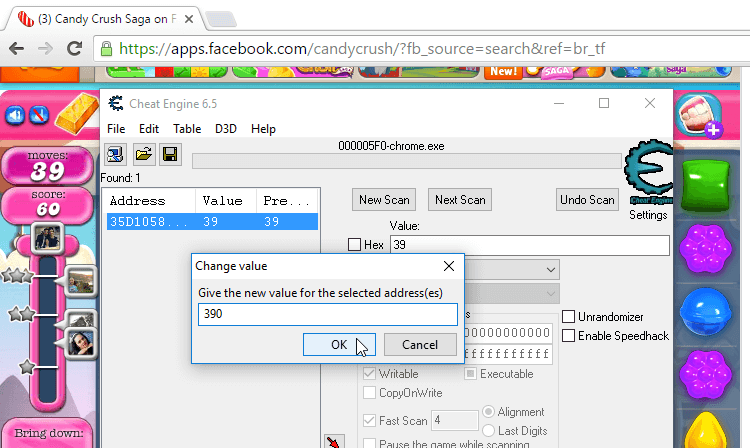Toggle Pause the game while scanning
The height and width of the screenshot is (448, 750).
pos(369,444)
